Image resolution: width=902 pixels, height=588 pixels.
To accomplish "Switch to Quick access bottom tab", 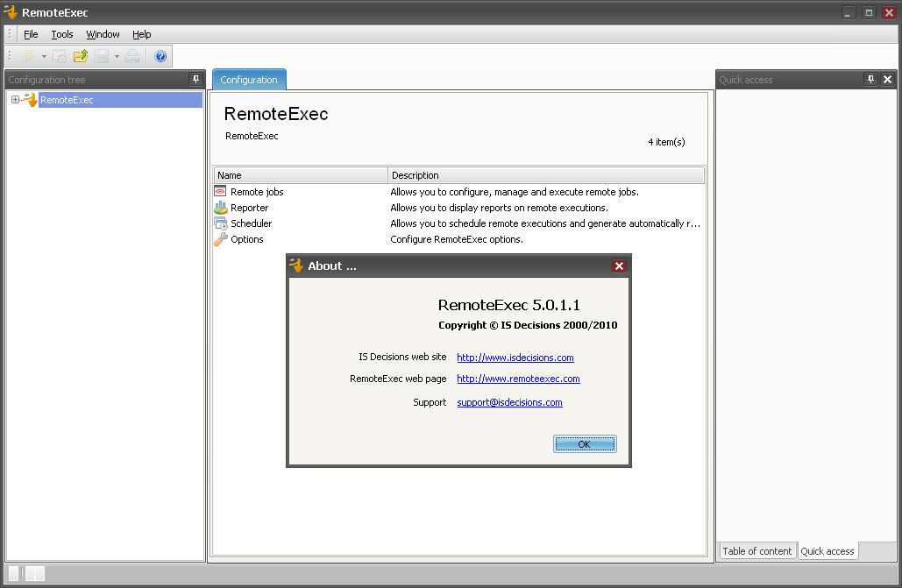I will [827, 550].
